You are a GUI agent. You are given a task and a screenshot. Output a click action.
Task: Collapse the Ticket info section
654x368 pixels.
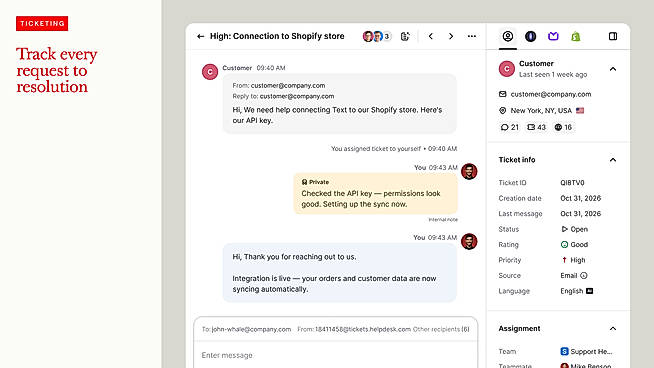[x=613, y=160]
